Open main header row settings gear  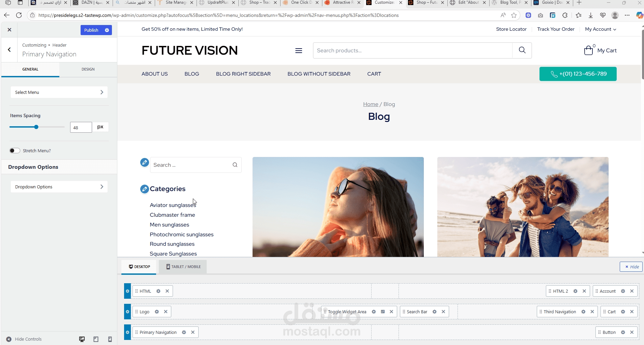127,312
